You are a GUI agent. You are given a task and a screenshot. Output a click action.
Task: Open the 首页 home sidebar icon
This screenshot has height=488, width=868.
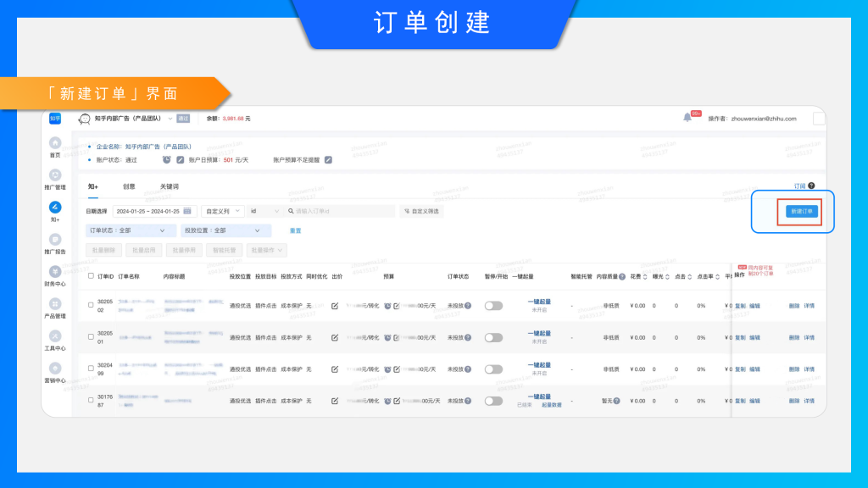tap(55, 142)
